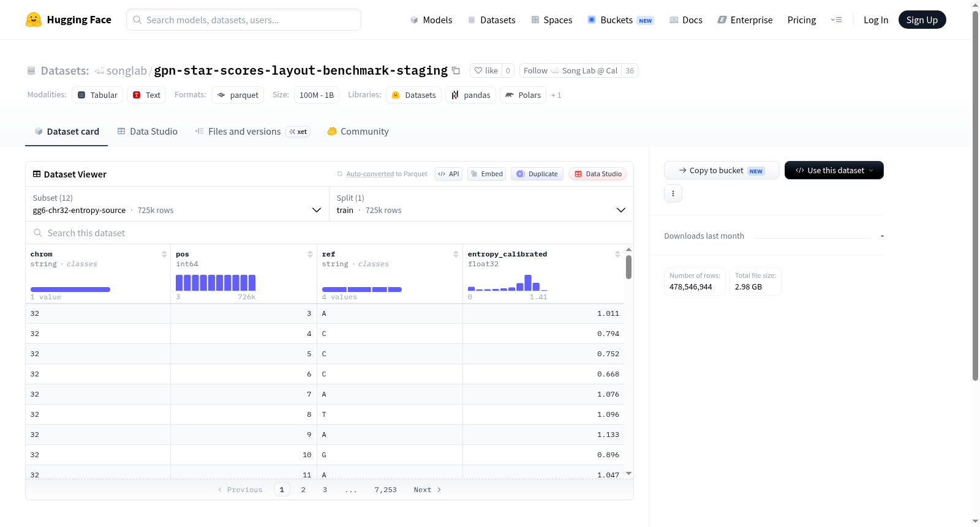Click the Duplicate button
Viewport: 980px width, 527px height.
537,174
